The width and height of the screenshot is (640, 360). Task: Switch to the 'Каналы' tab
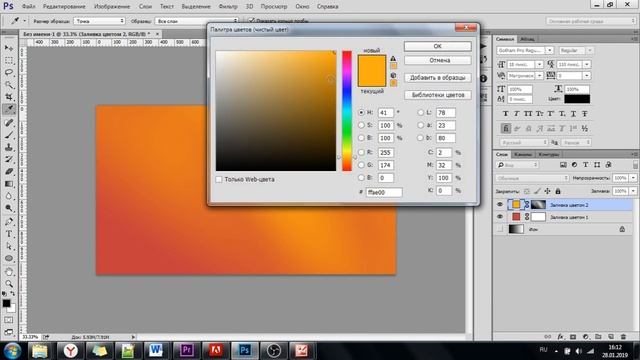click(523, 154)
